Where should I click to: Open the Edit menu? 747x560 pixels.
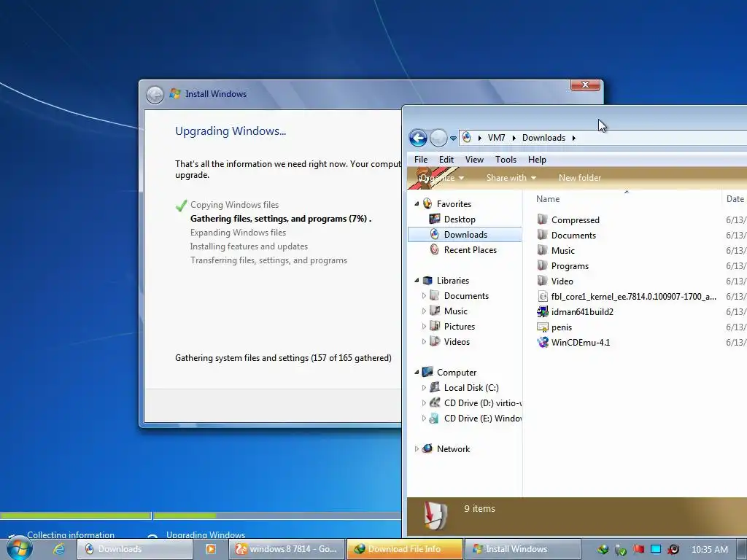pos(446,160)
